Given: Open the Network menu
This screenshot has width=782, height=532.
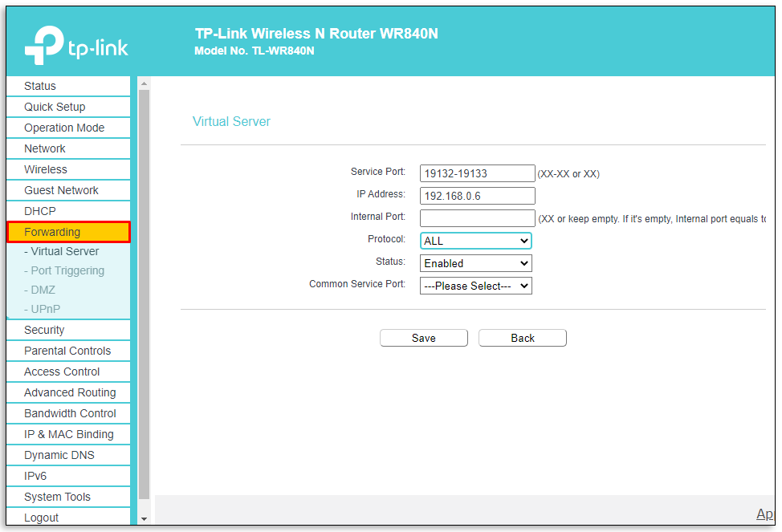Looking at the screenshot, I should (x=68, y=148).
